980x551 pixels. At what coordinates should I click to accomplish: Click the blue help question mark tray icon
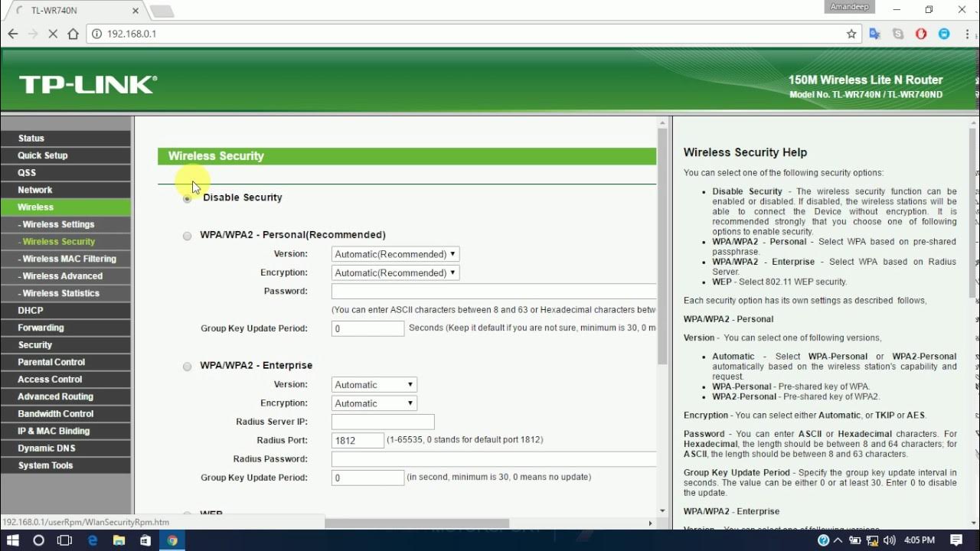click(x=823, y=540)
